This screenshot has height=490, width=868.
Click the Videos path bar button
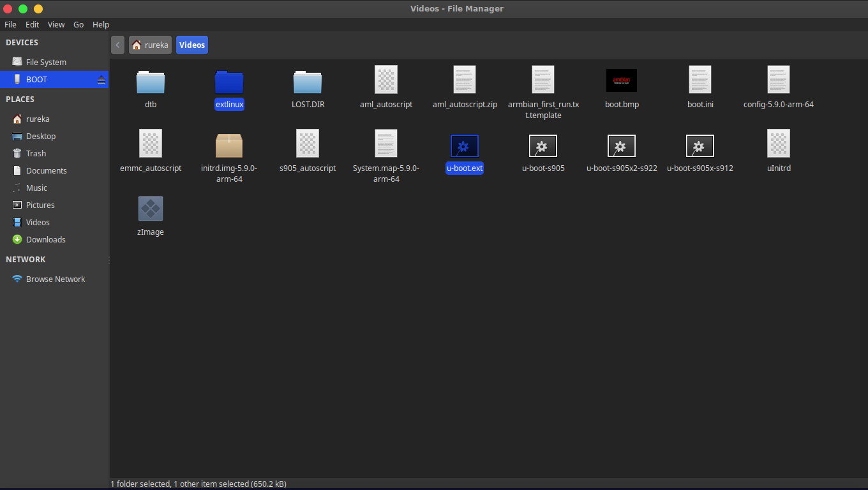click(x=192, y=45)
